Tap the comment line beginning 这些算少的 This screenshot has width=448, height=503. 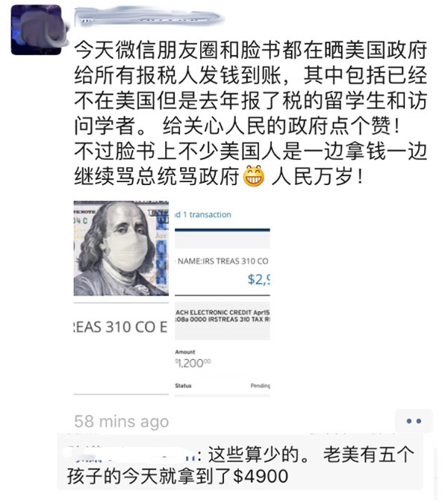311,454
